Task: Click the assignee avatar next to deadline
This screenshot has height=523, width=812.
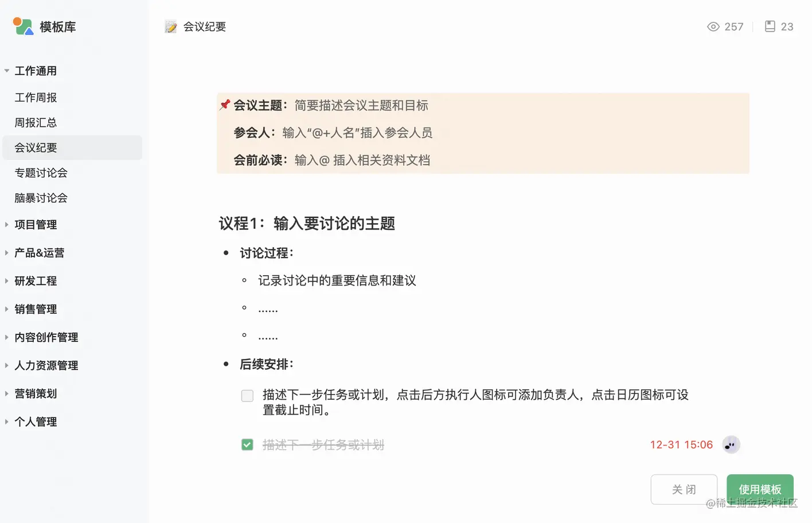Action: tap(731, 444)
